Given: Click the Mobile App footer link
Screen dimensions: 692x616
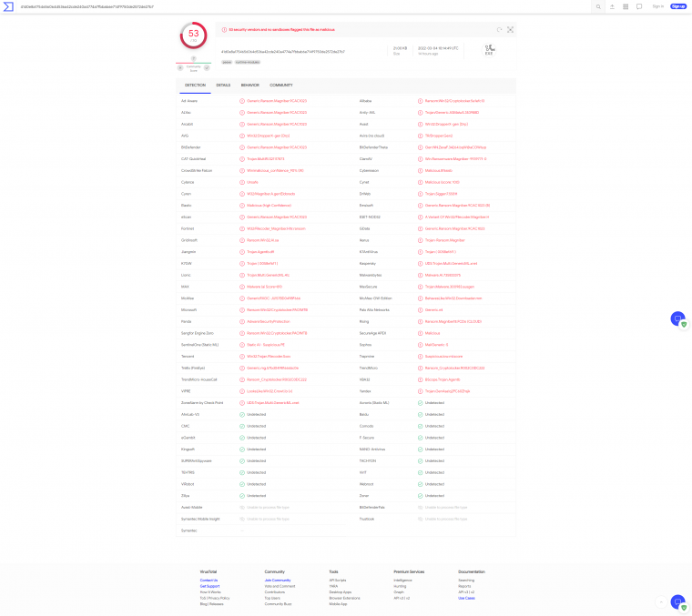Looking at the screenshot, I should pos(338,604).
